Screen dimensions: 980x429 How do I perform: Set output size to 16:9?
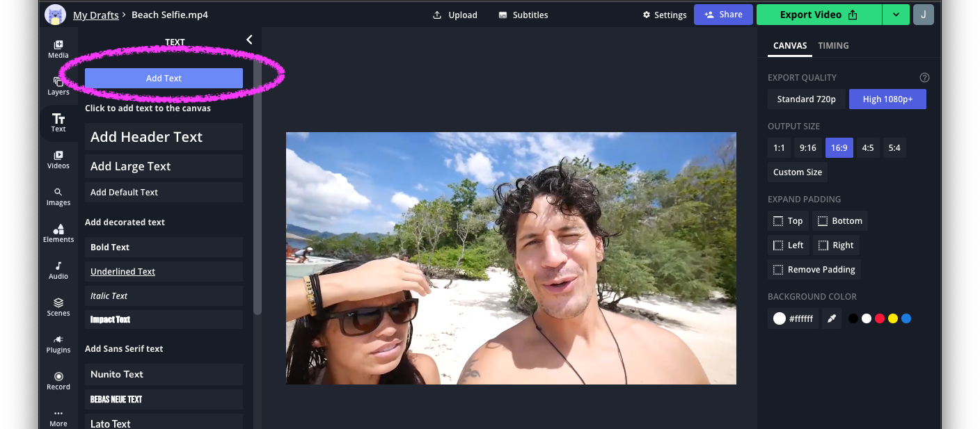coord(839,148)
